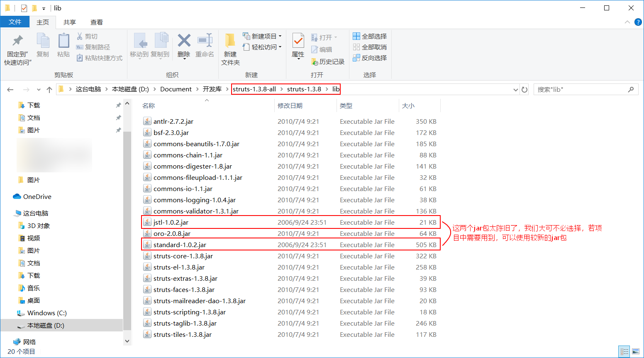
Task: Open Properties (属性) checkmark icon
Action: click(x=298, y=41)
